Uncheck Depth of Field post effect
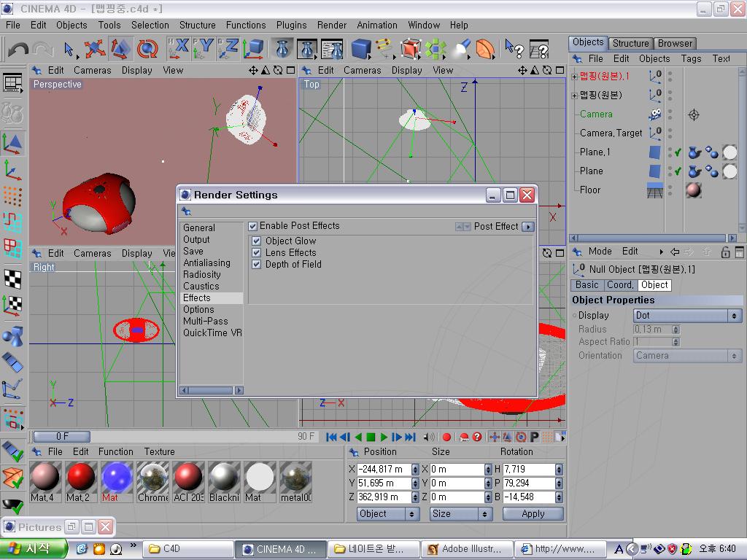This screenshot has width=747, height=560. (257, 264)
